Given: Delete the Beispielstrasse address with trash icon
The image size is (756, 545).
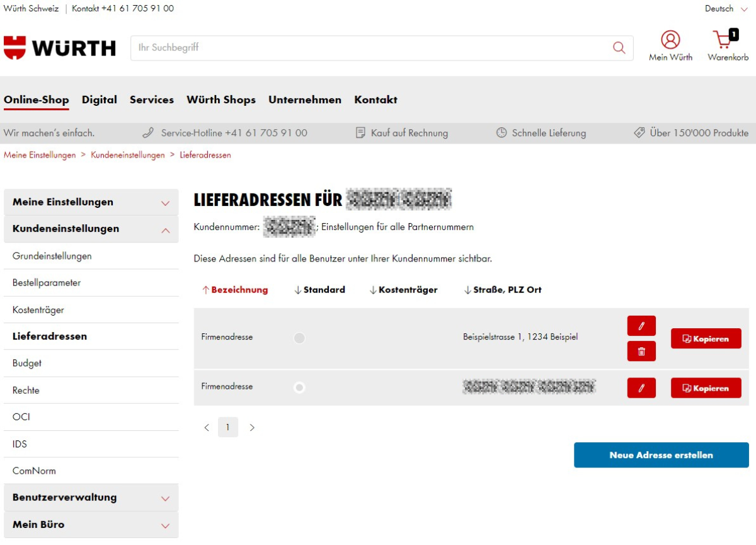Looking at the screenshot, I should [x=641, y=351].
